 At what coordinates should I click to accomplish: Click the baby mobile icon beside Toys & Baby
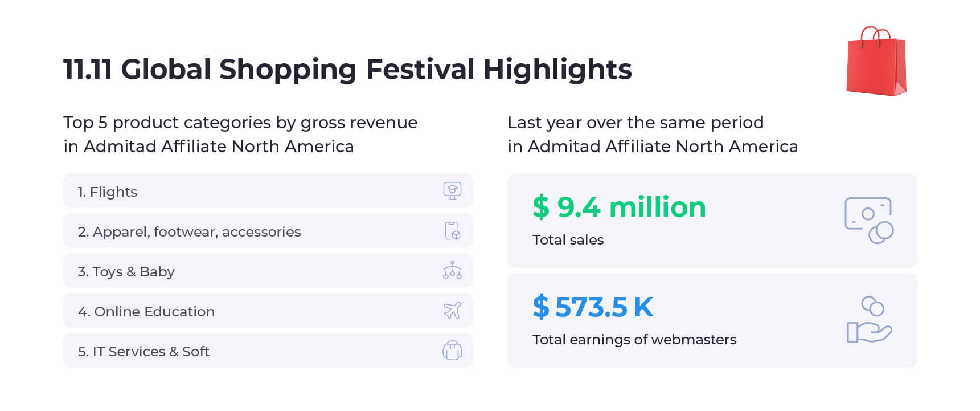pyautogui.click(x=452, y=270)
